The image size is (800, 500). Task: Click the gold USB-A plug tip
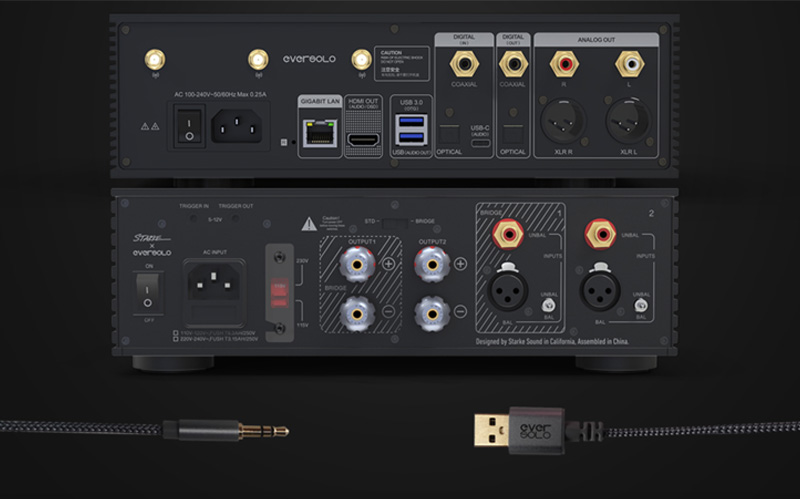click(491, 430)
